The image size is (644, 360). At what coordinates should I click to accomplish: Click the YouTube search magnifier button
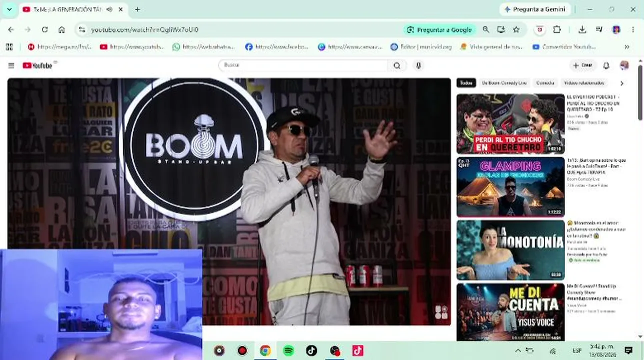[397, 65]
